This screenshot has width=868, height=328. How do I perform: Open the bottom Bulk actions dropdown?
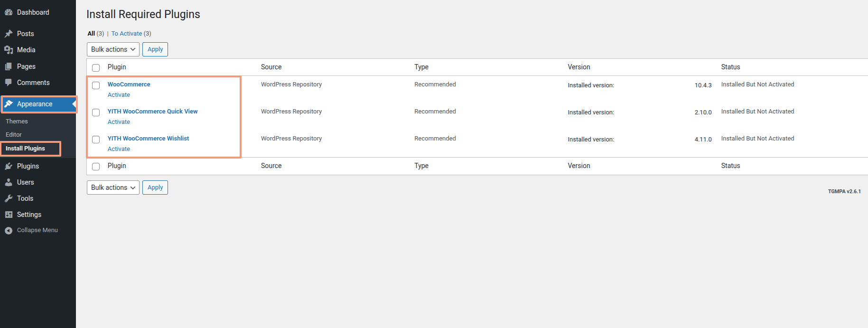(x=113, y=187)
